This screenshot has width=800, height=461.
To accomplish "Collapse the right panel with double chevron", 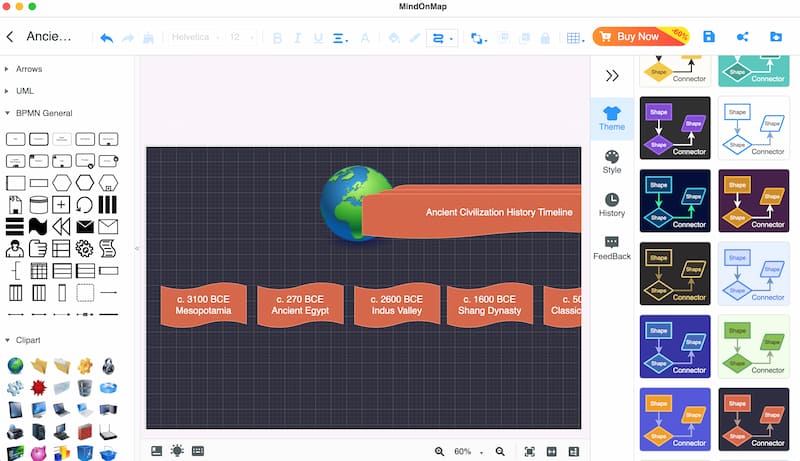I will tap(612, 76).
